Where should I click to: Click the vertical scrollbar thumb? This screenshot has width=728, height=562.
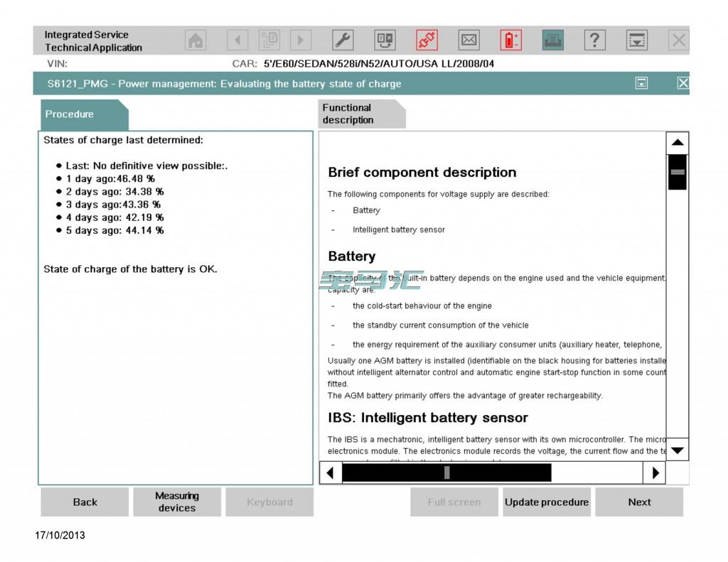coord(678,172)
